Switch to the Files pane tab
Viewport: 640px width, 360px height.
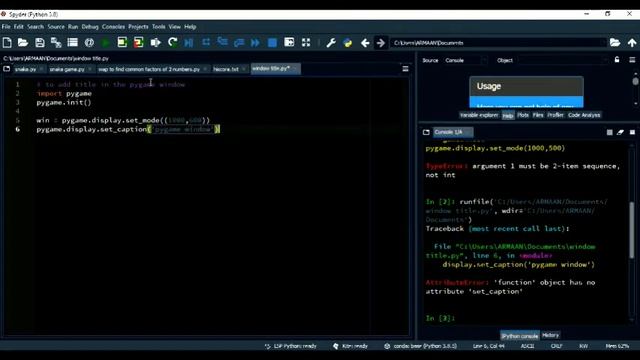(x=538, y=115)
